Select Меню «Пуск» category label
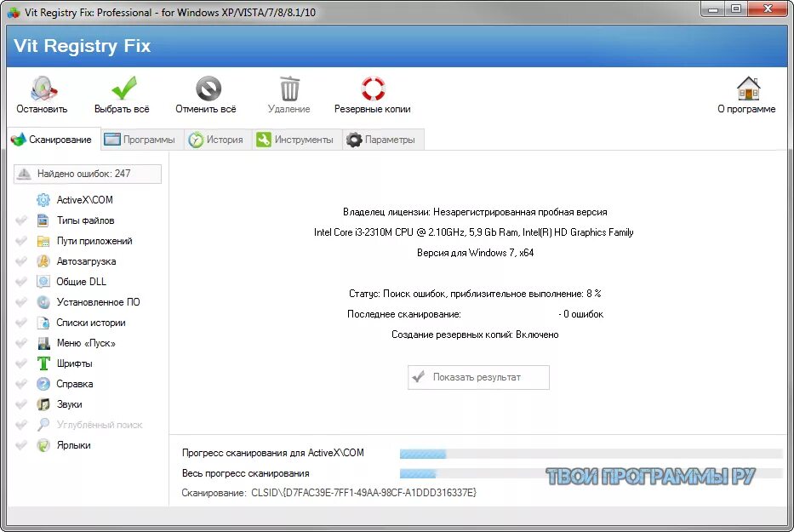Screen dimensions: 794x532 click(x=86, y=343)
